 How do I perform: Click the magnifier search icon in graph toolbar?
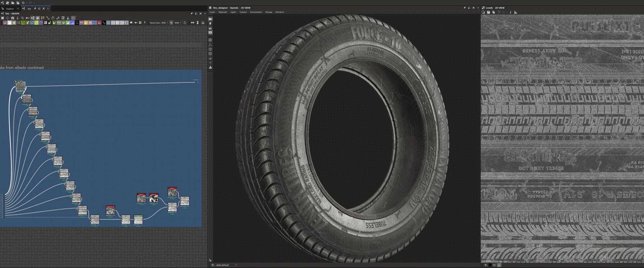click(22, 18)
